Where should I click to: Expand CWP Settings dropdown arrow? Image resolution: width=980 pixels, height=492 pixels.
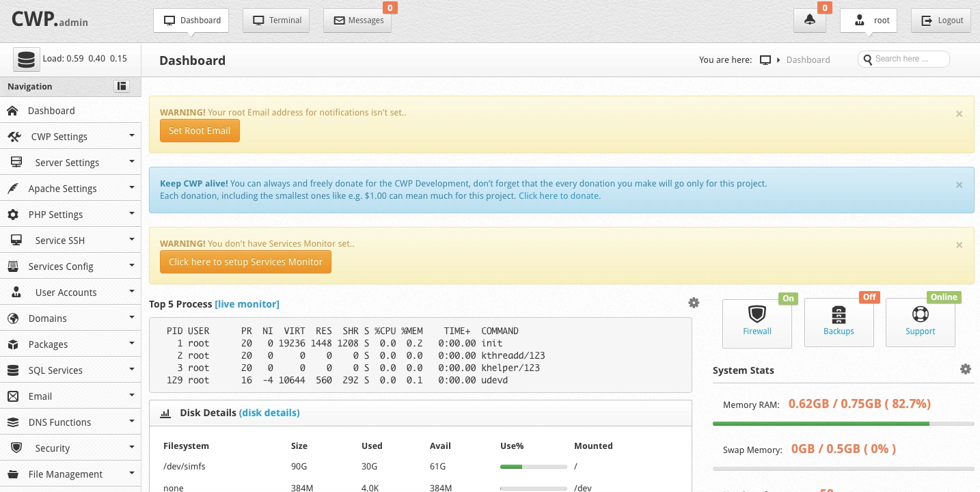pos(131,135)
